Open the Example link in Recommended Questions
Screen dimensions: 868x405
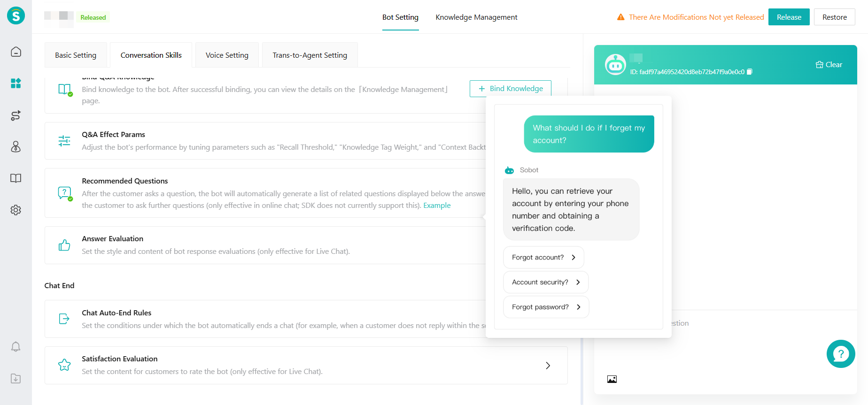click(437, 206)
